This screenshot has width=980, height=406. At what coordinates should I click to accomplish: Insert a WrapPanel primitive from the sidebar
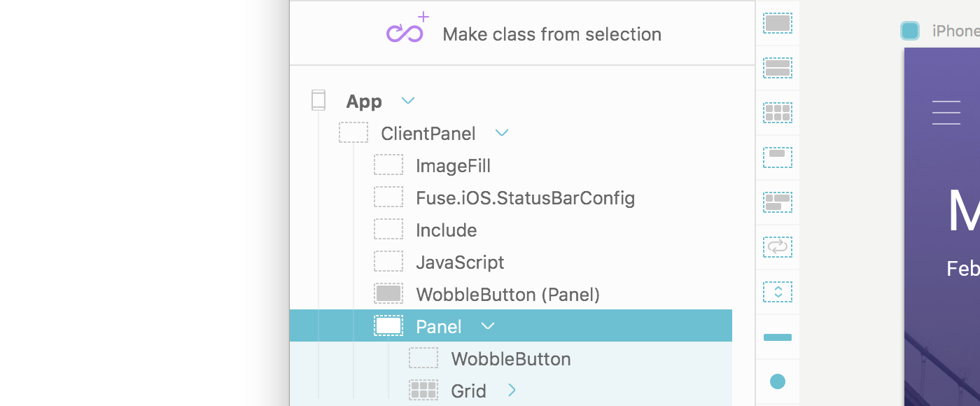coord(778,202)
